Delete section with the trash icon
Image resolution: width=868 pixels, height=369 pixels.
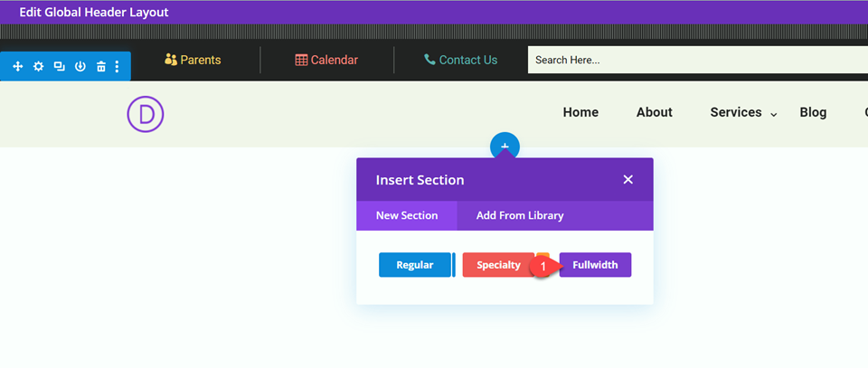(100, 67)
